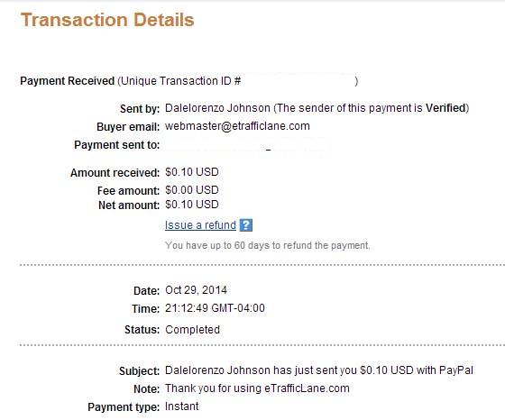505x420 pixels.
Task: Click the blank Payment sent to field
Action: coord(248,147)
